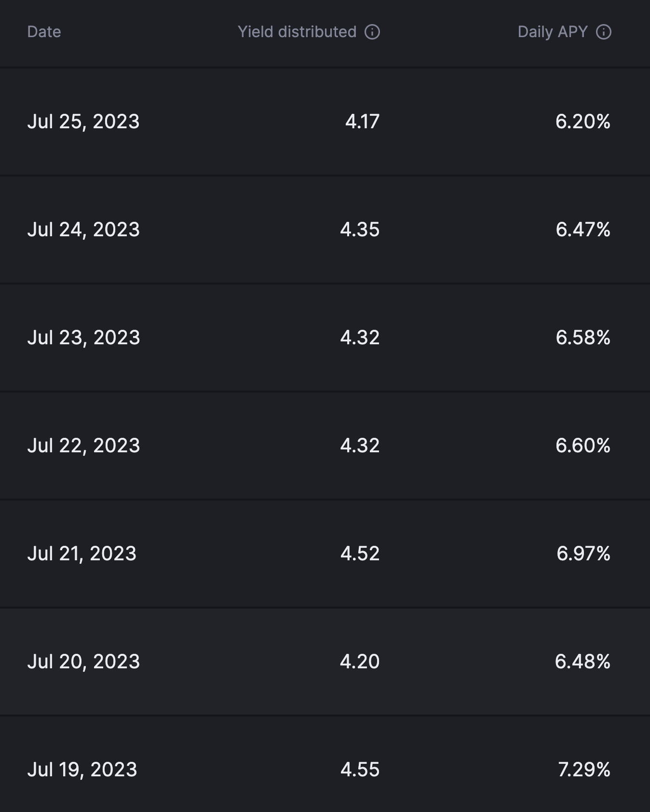
Task: Click the 4.35 yield for Jul 24
Action: click(x=361, y=230)
